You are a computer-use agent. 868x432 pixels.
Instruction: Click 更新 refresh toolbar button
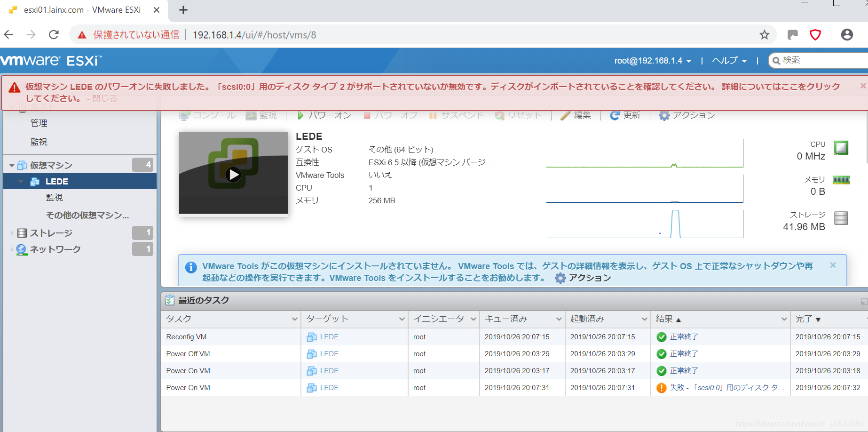click(625, 115)
